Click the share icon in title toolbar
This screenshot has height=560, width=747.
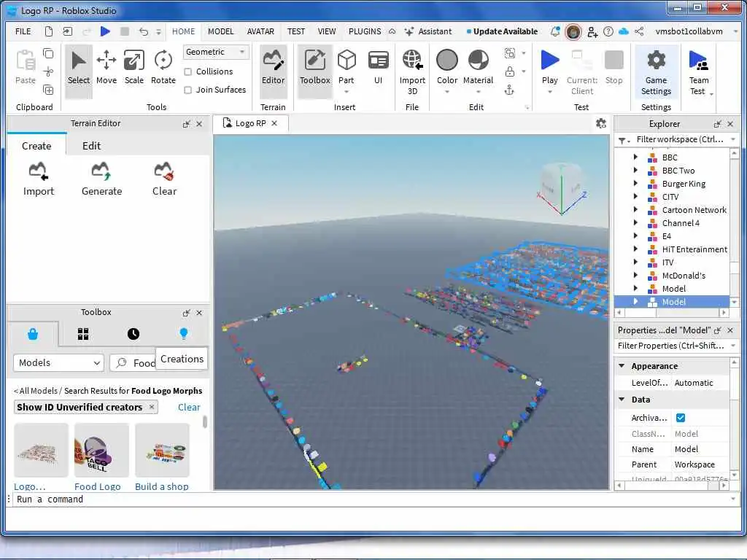click(639, 31)
